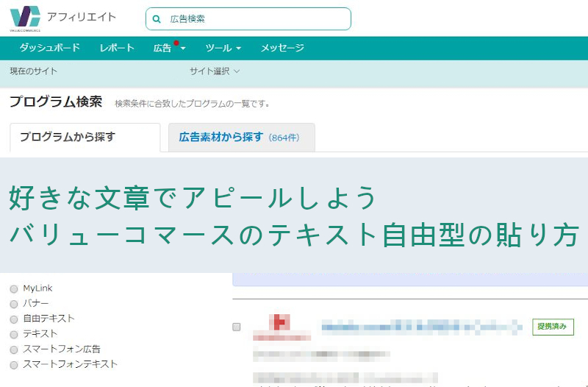
Task: Click the blurred advertiser logo thumbnail
Action: [282, 327]
